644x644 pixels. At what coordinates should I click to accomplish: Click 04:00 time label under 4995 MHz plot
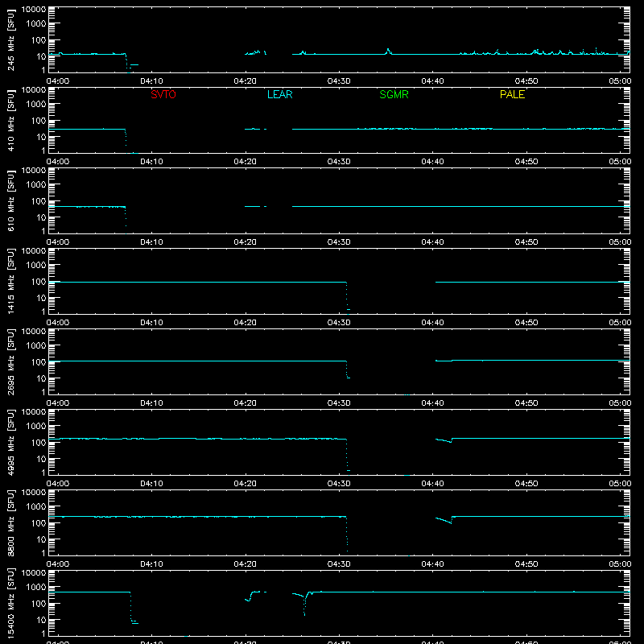[x=58, y=484]
